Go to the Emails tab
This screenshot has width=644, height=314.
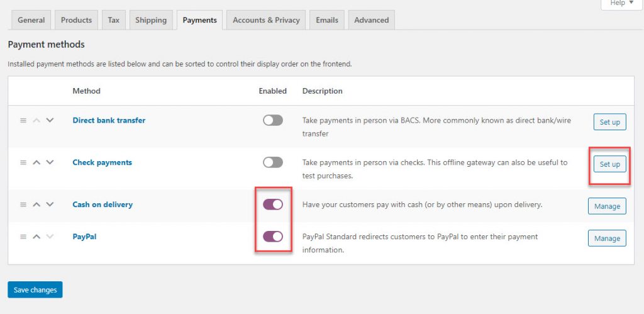pos(327,20)
